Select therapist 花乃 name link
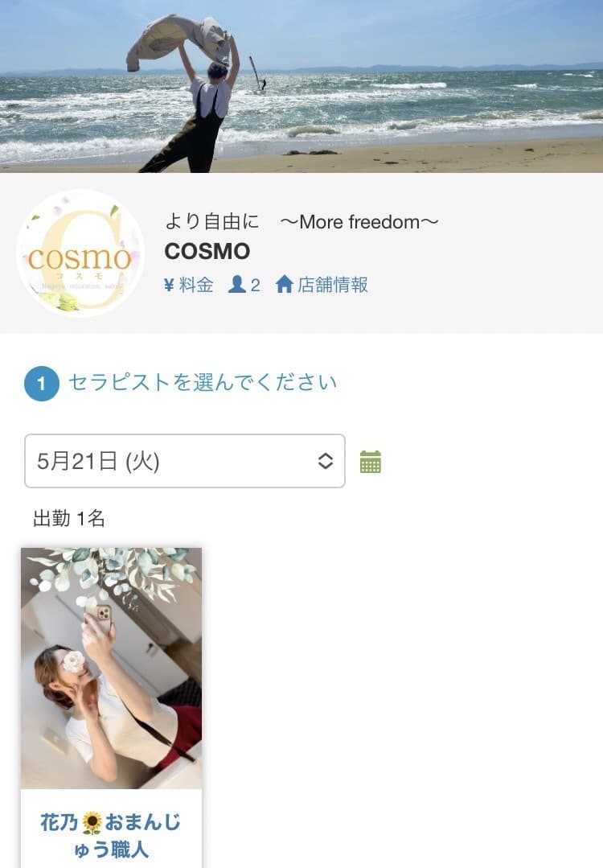Viewport: 603px width, 868px height. tap(59, 822)
